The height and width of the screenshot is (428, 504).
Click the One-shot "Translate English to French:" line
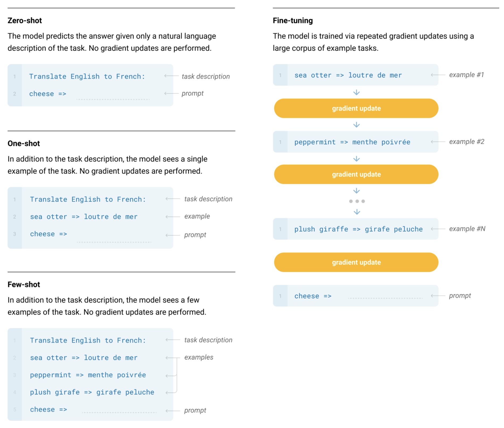88,199
